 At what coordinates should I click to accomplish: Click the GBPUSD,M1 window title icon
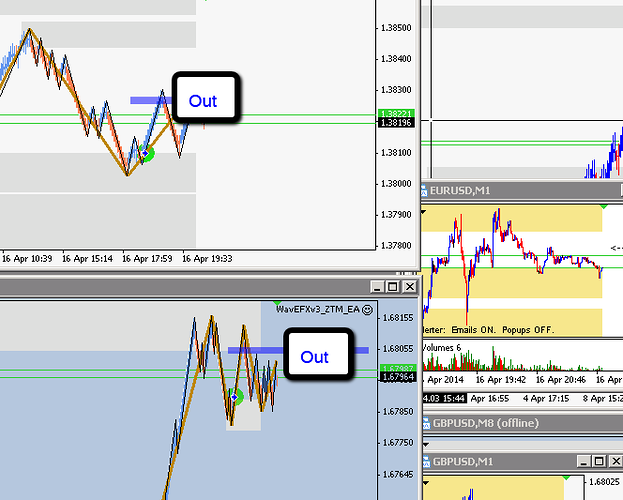click(426, 462)
